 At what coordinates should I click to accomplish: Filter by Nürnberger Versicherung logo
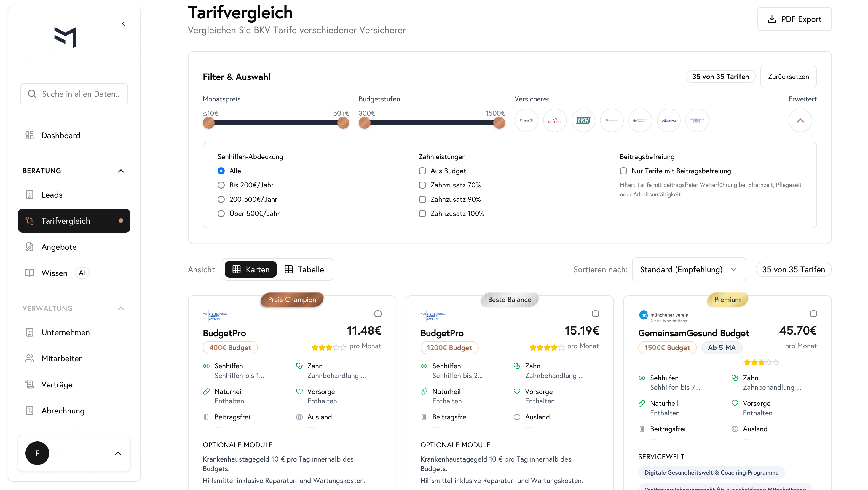click(x=640, y=120)
